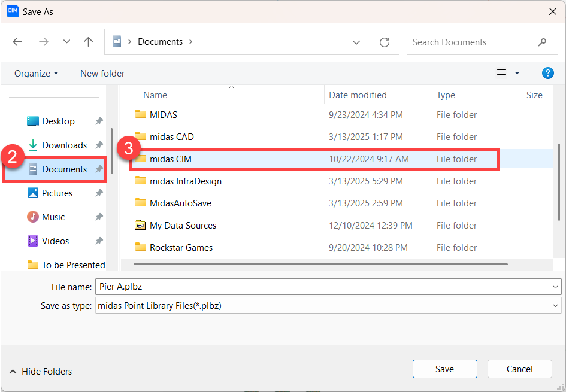Open the address bar history dropdown

pos(356,42)
